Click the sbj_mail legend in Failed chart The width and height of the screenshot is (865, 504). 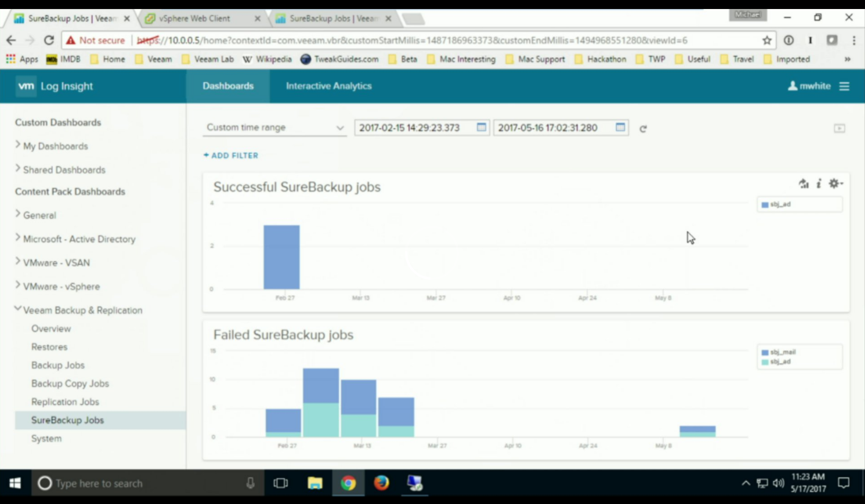(779, 352)
